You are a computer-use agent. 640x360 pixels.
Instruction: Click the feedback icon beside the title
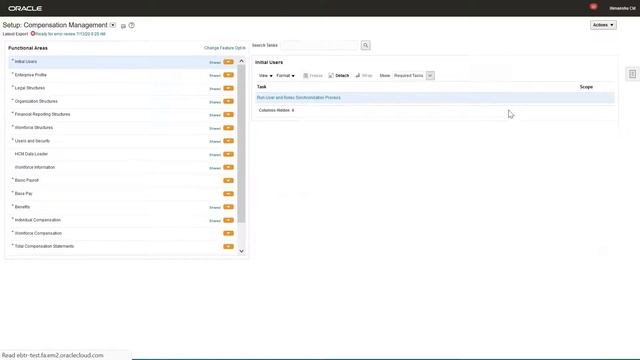pyautogui.click(x=123, y=26)
